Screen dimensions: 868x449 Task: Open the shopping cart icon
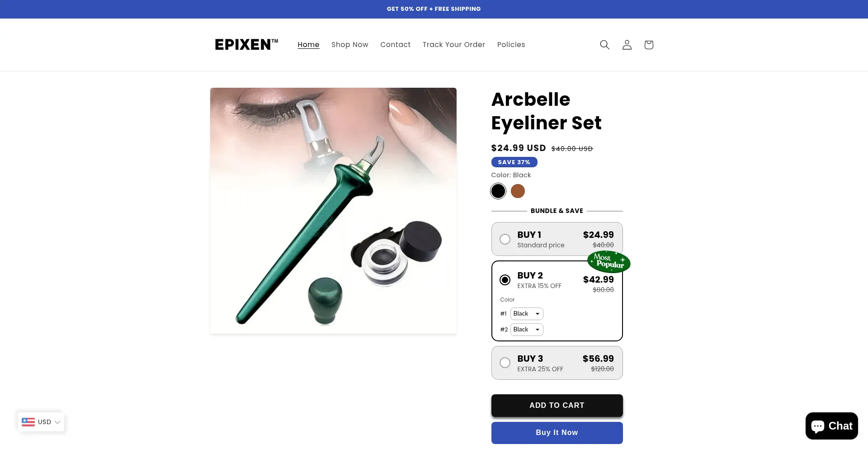(649, 45)
